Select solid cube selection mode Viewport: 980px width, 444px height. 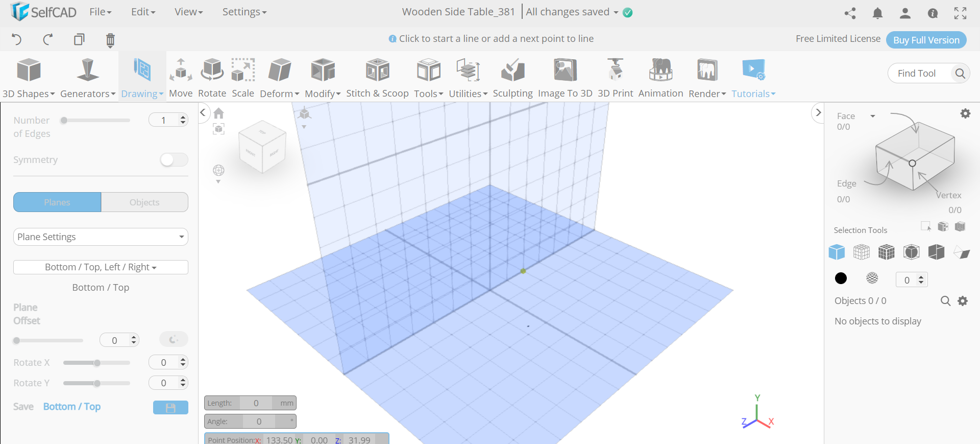pyautogui.click(x=837, y=252)
